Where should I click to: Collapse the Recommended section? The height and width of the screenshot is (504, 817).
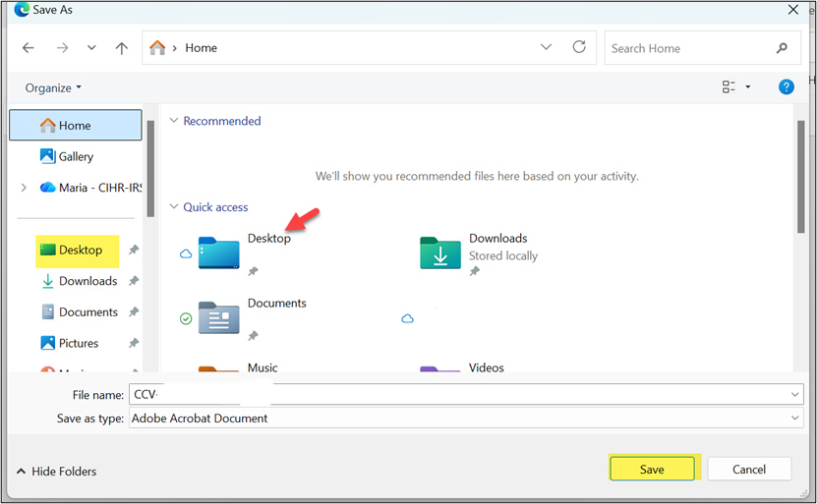click(174, 121)
